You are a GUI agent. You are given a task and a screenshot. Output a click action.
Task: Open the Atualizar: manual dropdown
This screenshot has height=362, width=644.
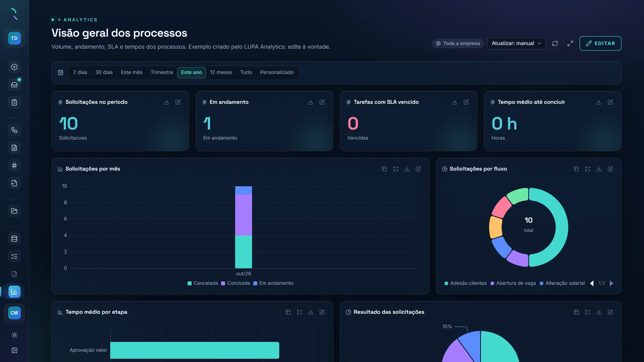[x=516, y=43]
